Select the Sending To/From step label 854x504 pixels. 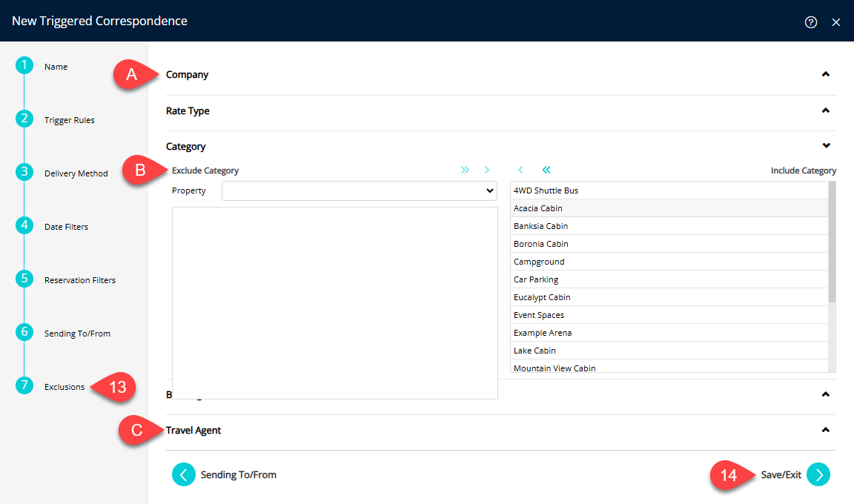(x=77, y=334)
